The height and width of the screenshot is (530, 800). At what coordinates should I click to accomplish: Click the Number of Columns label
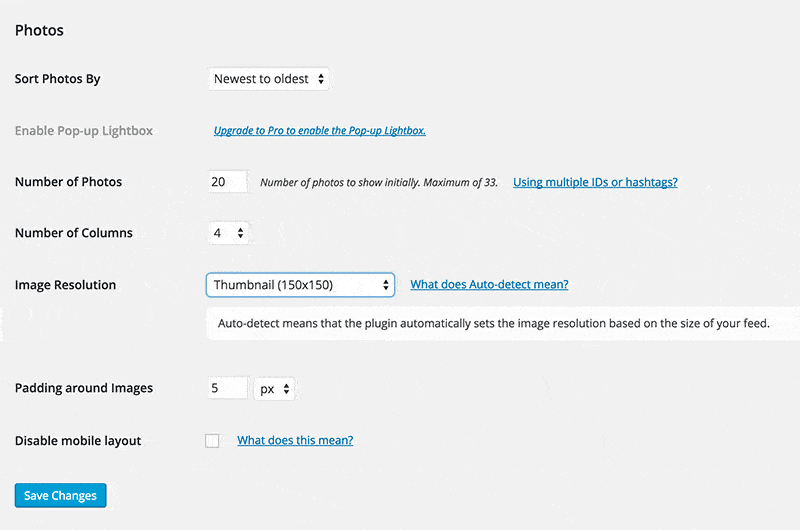click(74, 233)
